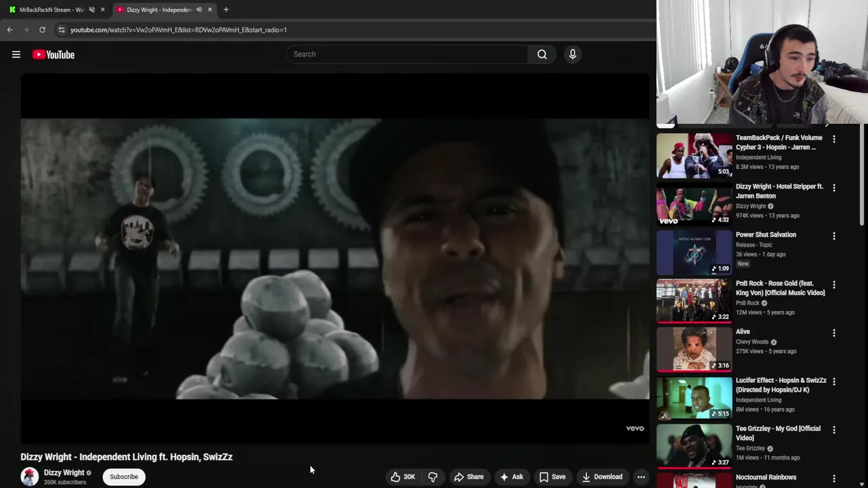Click title Power Shut Salvation
The height and width of the screenshot is (488, 868).
(x=766, y=235)
